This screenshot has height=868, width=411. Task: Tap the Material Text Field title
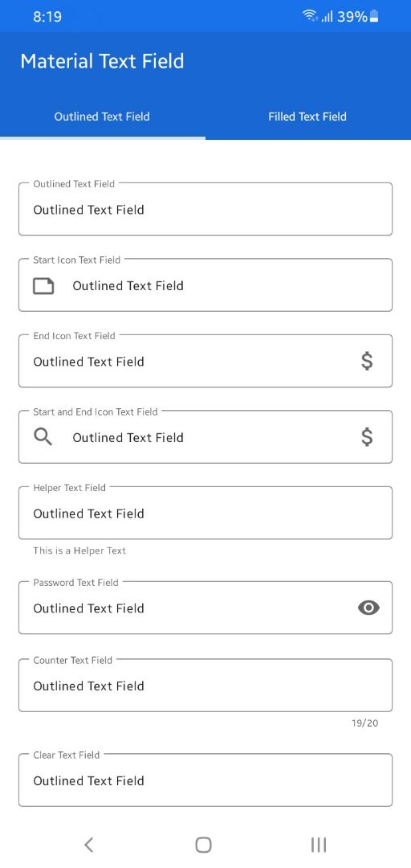point(102,61)
